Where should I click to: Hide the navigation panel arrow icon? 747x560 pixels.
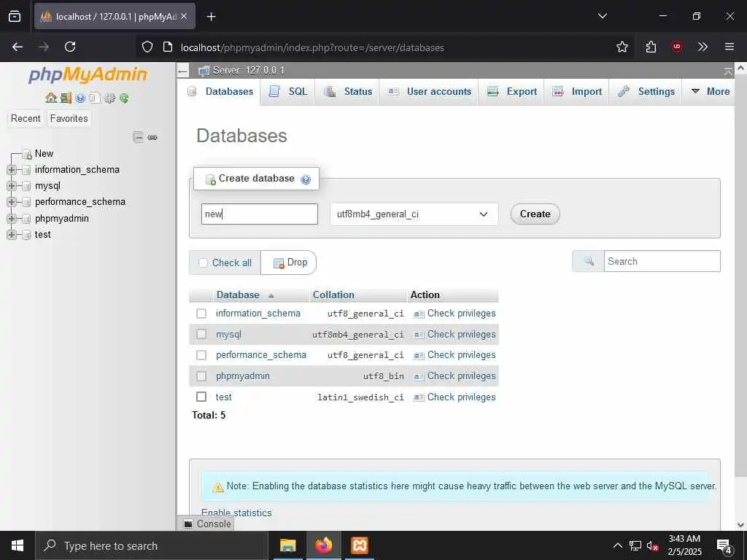182,71
